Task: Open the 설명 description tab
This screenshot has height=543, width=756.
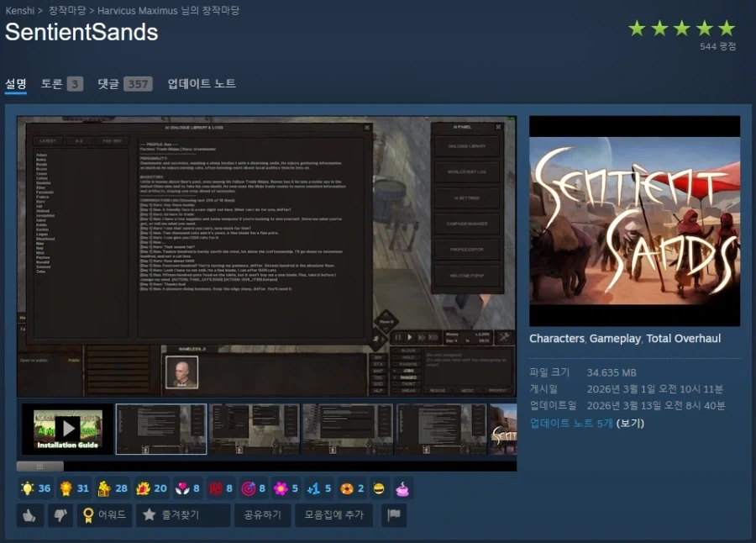Action: pos(16,84)
